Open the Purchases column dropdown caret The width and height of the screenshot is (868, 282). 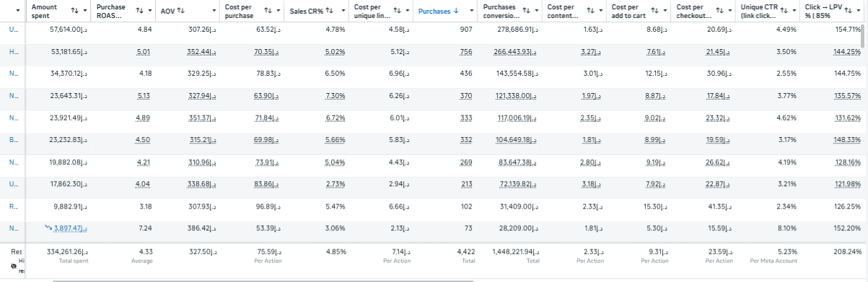(472, 11)
